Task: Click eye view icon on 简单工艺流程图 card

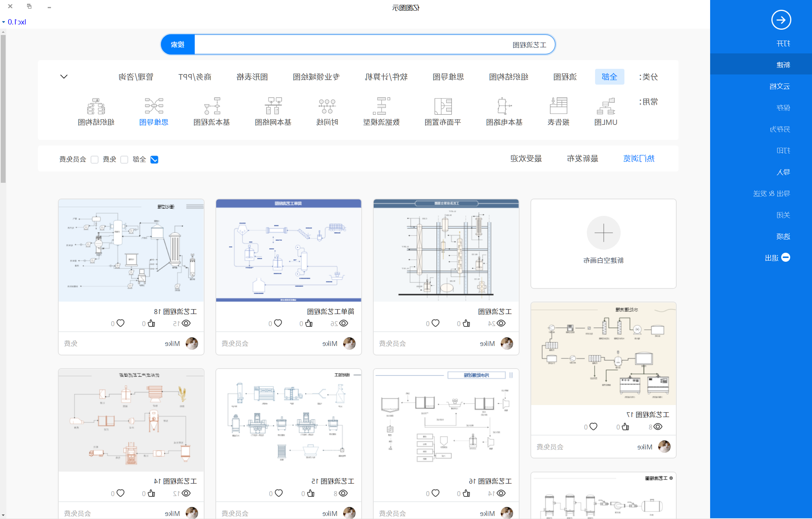Action: pyautogui.click(x=344, y=323)
